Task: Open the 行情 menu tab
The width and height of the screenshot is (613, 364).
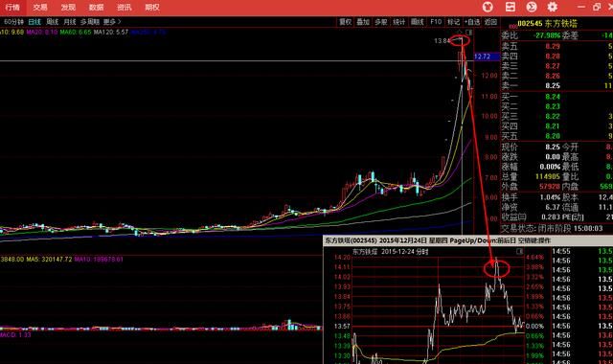Action: click(12, 7)
